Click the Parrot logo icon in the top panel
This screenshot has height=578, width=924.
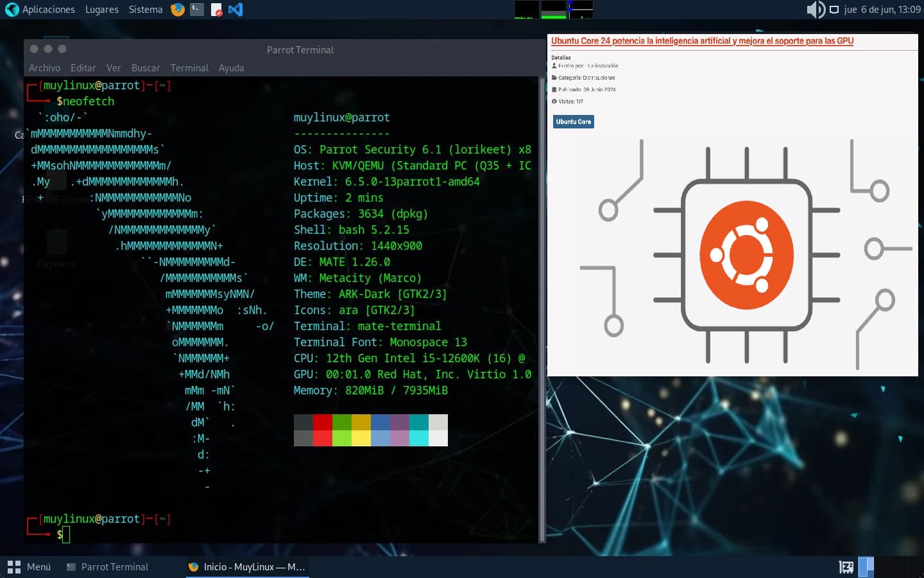pos(12,10)
